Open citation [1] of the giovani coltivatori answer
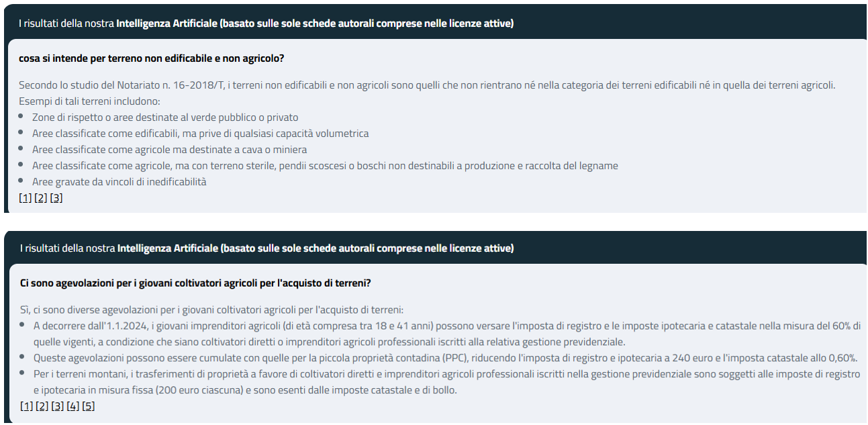 (x=27, y=406)
